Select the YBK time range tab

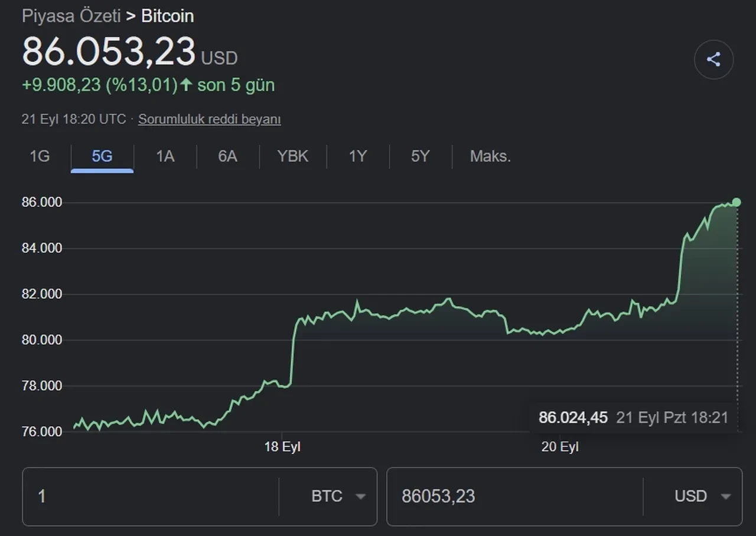point(292,156)
